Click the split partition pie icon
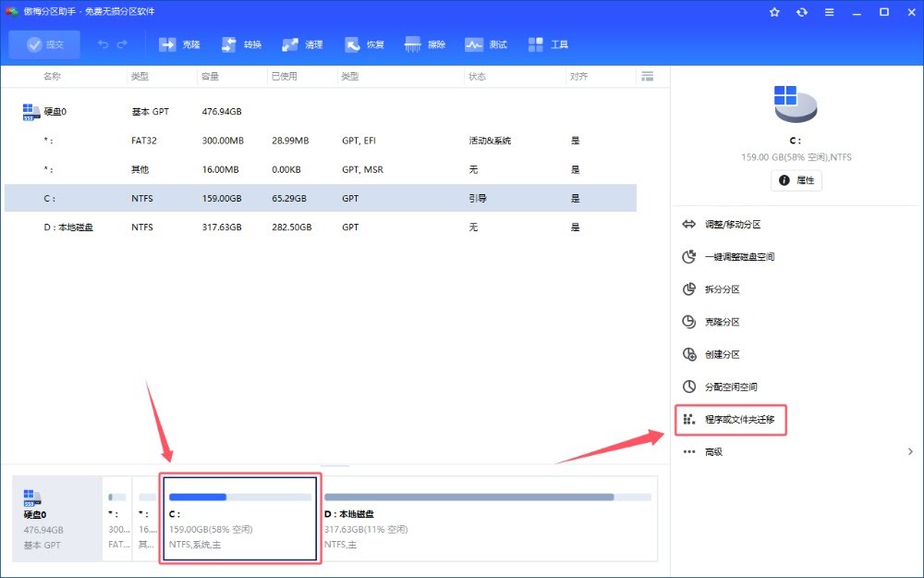 689,289
